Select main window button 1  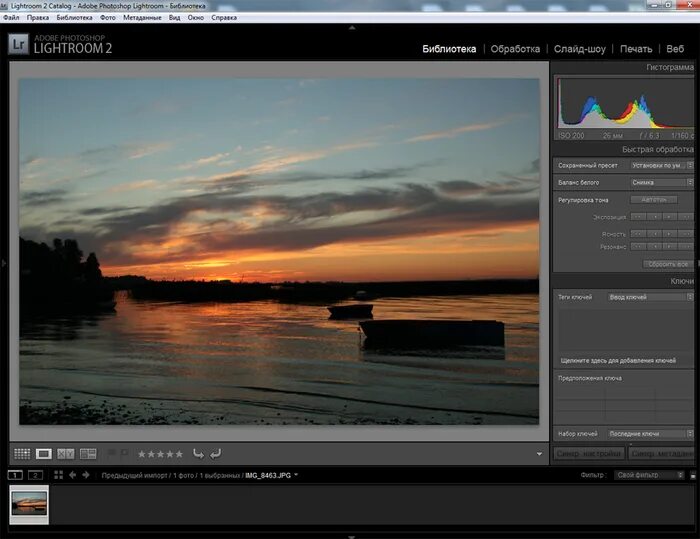tap(15, 475)
